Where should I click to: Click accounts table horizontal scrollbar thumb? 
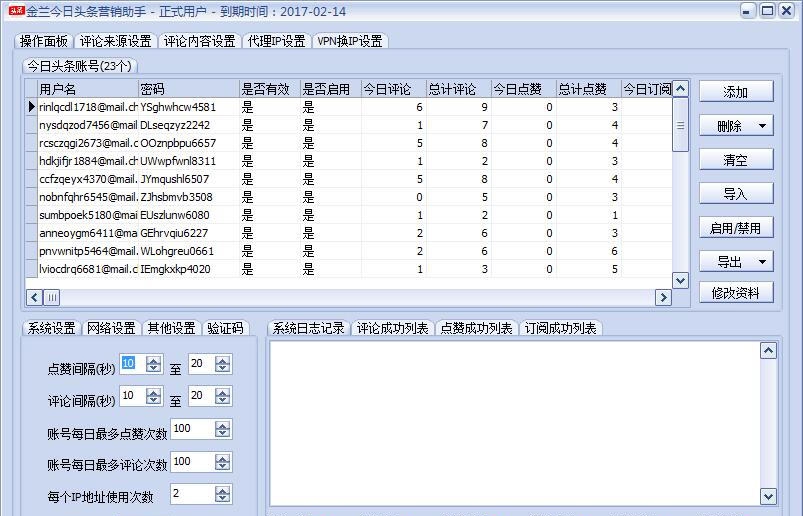[52, 297]
